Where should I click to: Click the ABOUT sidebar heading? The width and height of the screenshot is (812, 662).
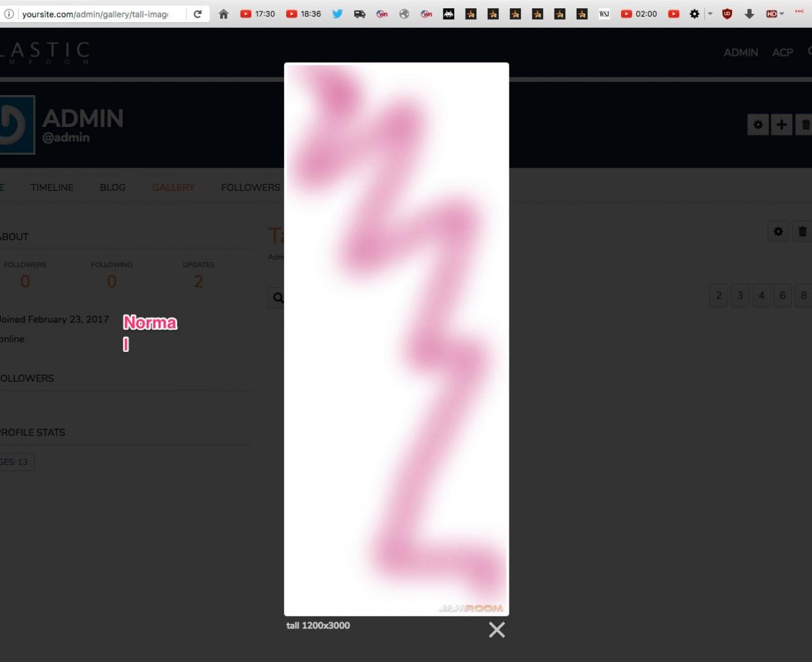(x=14, y=237)
